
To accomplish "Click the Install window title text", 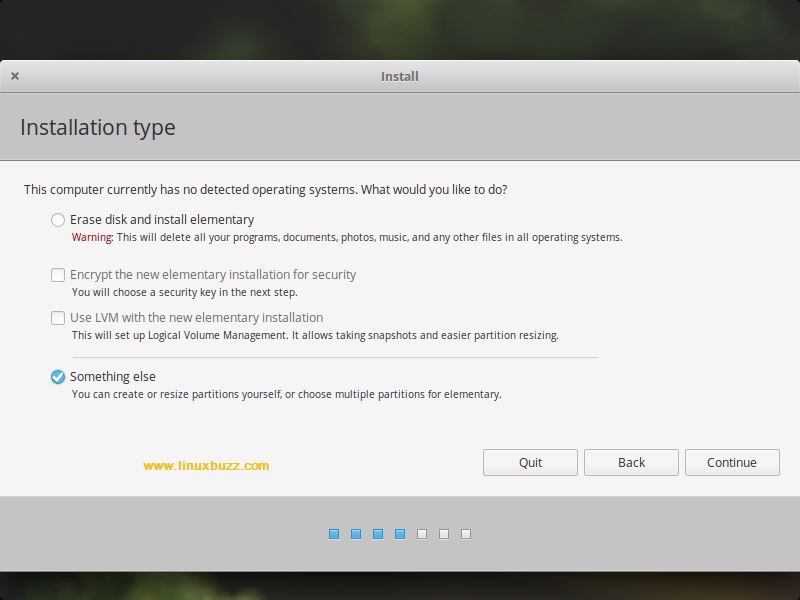I will pos(399,77).
